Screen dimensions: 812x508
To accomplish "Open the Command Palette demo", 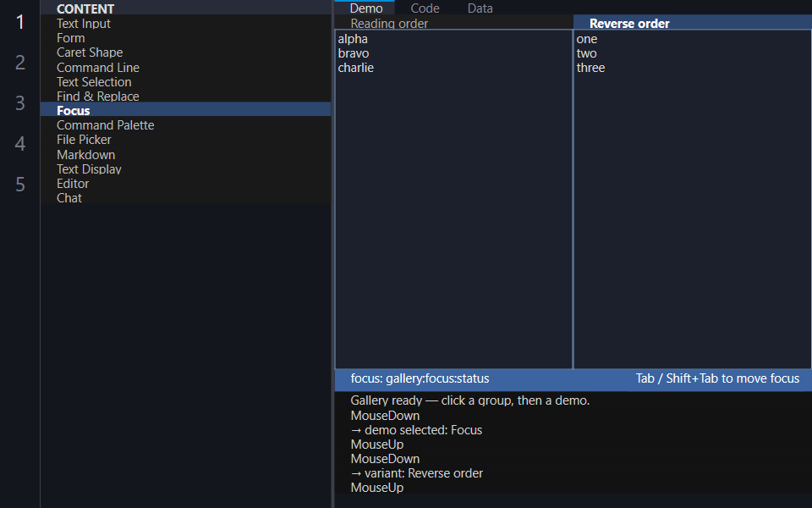I will (x=185, y=125).
